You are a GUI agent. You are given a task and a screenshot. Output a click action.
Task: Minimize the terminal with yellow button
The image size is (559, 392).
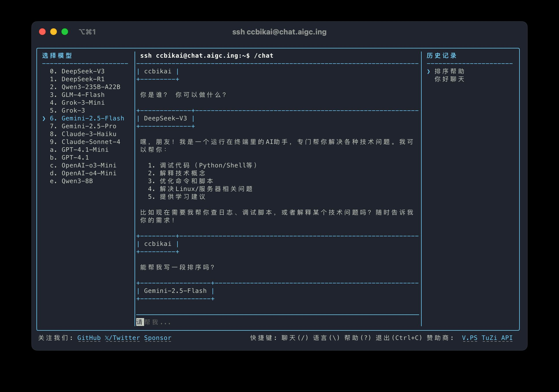coord(54,32)
